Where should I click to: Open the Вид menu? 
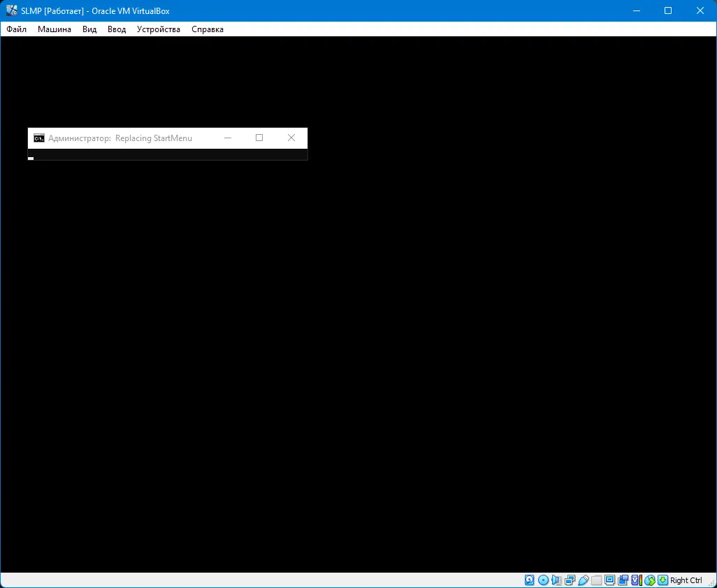(x=89, y=29)
